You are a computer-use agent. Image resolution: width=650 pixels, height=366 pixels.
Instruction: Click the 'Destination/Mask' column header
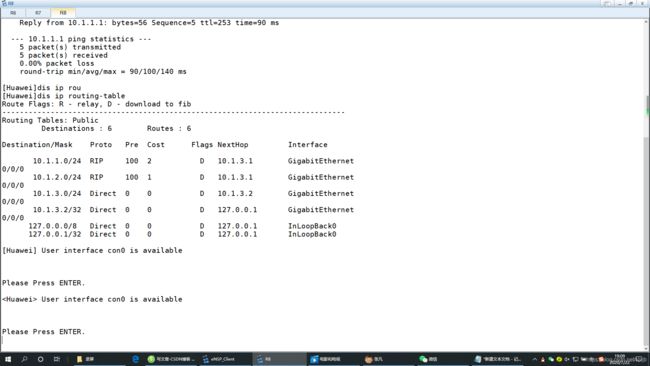point(37,145)
